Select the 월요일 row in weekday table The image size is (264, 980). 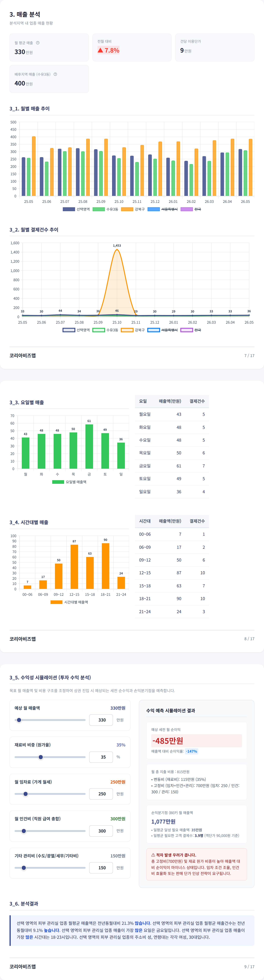point(172,414)
